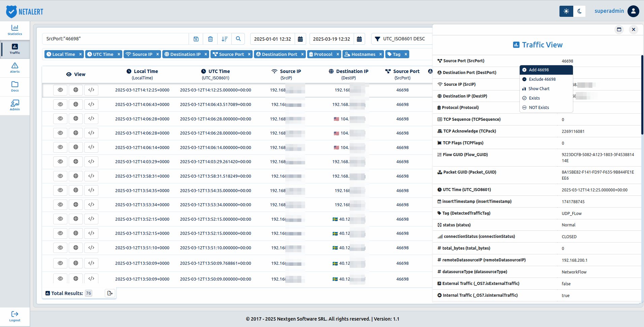
Task: Select Show Chart in context menu
Action: [x=546, y=89]
